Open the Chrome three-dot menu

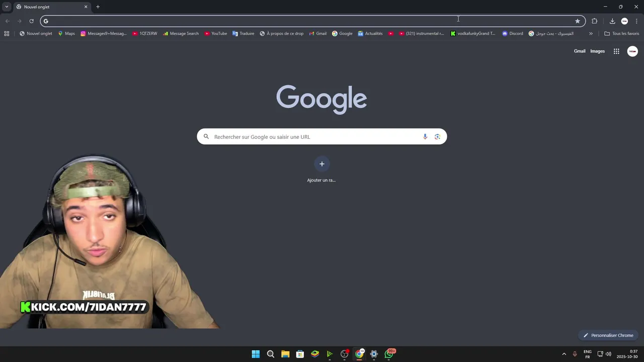[x=636, y=21]
